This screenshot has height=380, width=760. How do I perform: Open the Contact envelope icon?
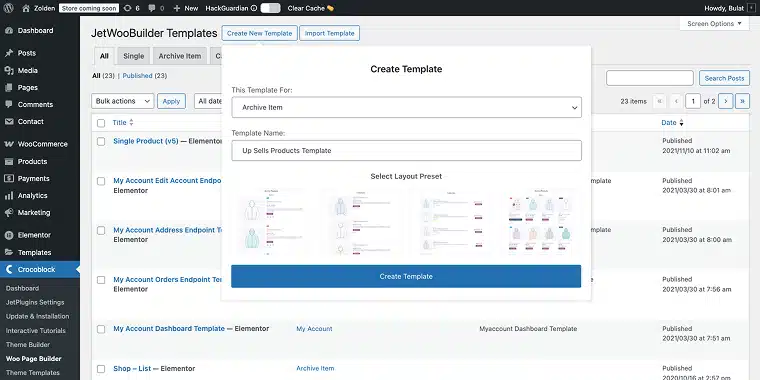click(9, 122)
